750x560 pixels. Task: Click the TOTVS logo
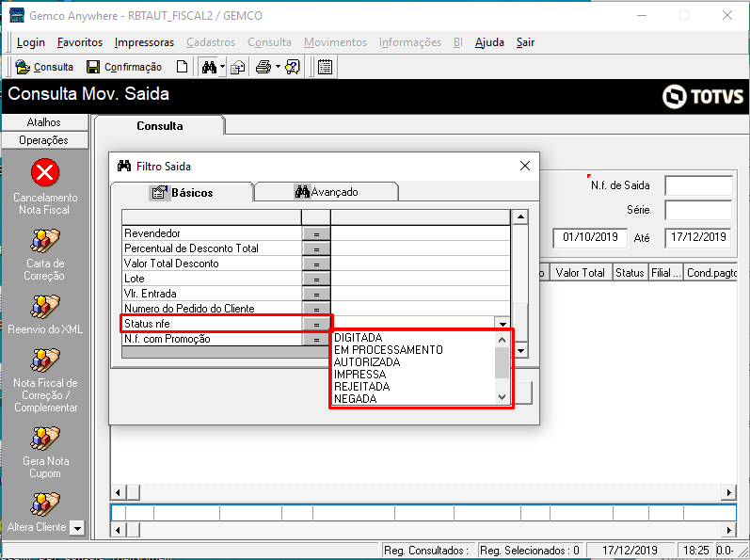703,97
